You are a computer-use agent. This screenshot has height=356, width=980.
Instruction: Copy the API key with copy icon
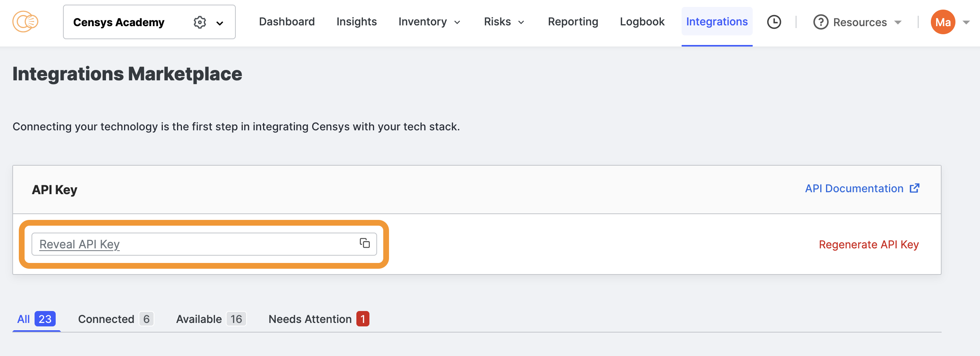[x=364, y=243]
